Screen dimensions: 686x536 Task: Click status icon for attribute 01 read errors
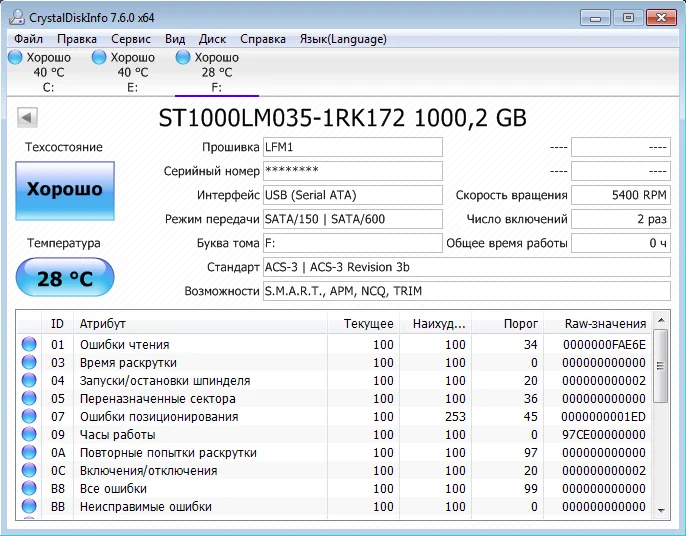(x=29, y=345)
